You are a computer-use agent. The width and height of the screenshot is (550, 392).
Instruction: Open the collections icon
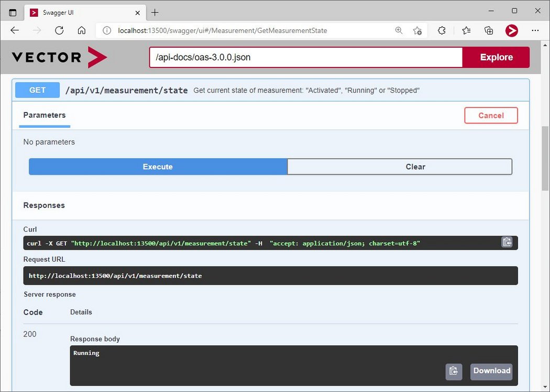[x=489, y=30]
